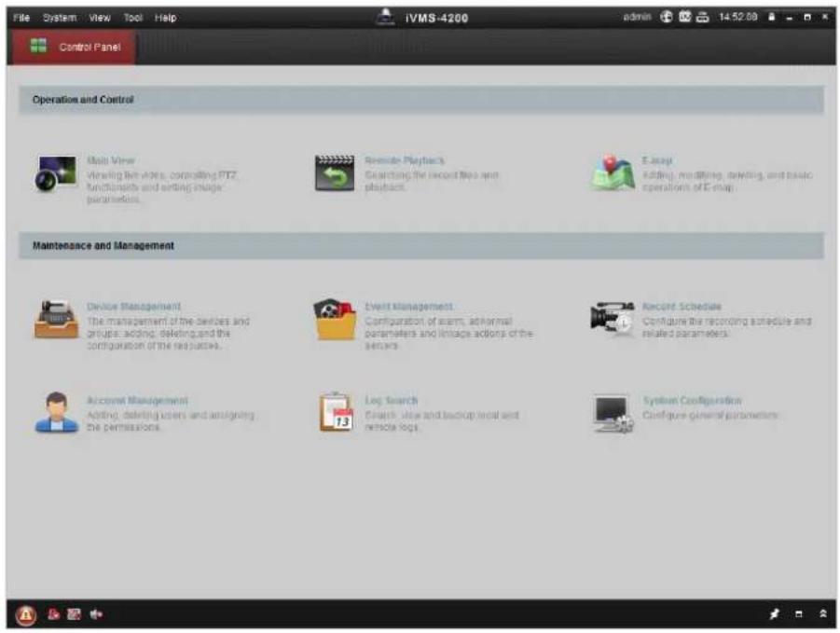Image resolution: width=840 pixels, height=633 pixels.
Task: Minimize the iVMS-4200 window
Action: (789, 18)
